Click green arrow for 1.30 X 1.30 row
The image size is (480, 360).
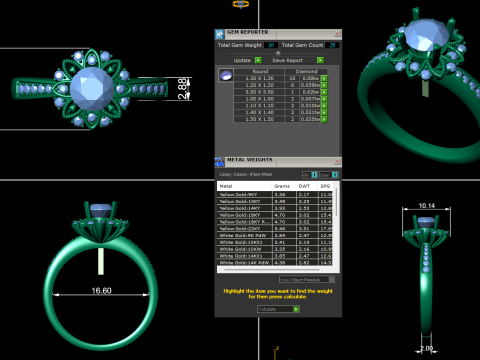(x=324, y=79)
